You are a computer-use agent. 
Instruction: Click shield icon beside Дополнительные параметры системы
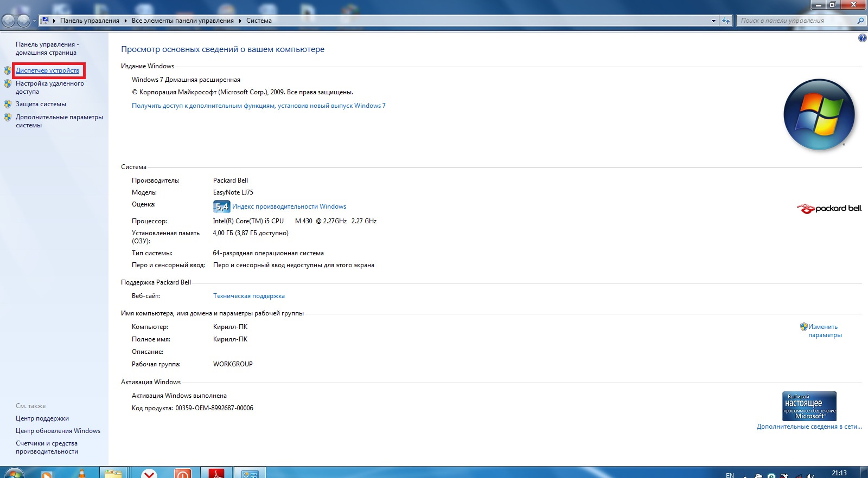[x=8, y=117]
